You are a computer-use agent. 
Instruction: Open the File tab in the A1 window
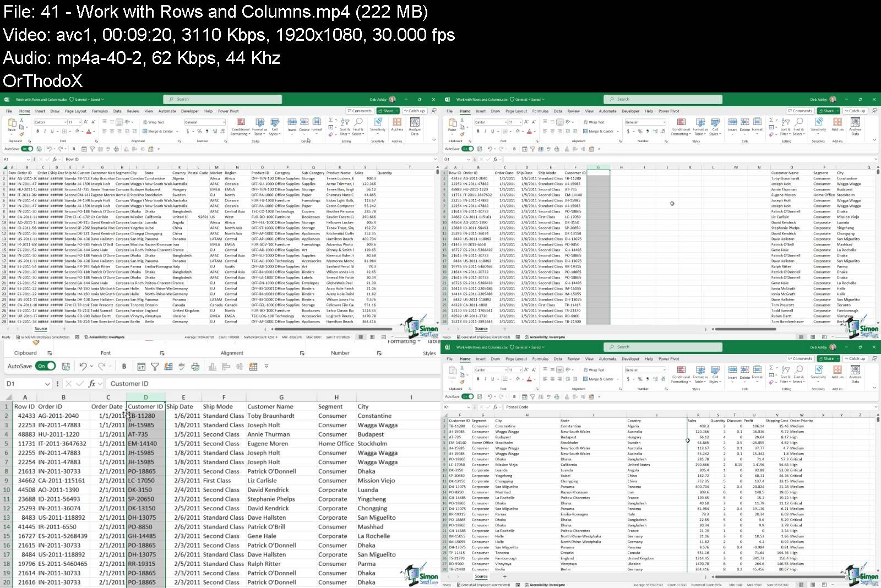point(9,111)
